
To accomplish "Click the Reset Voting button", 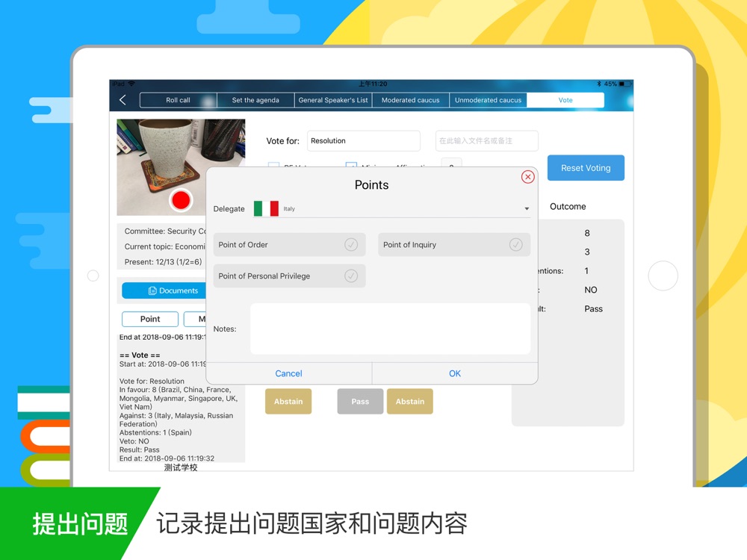I will pos(586,167).
